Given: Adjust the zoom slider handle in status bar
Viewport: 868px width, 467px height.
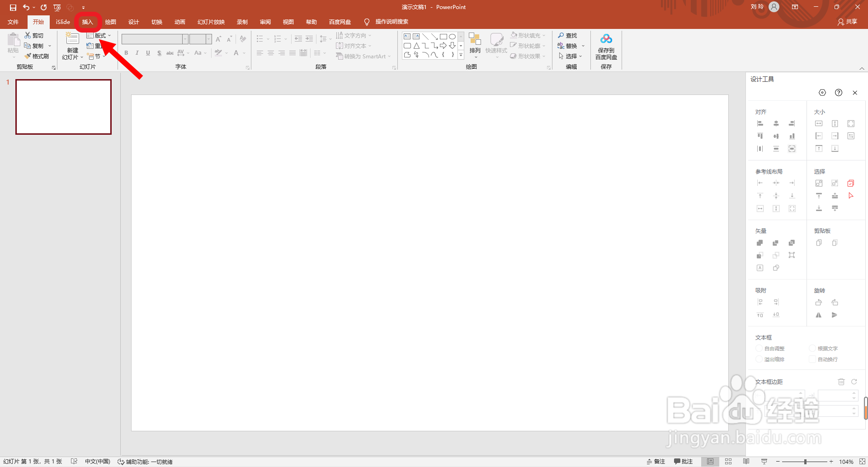Looking at the screenshot, I should coord(805,462).
